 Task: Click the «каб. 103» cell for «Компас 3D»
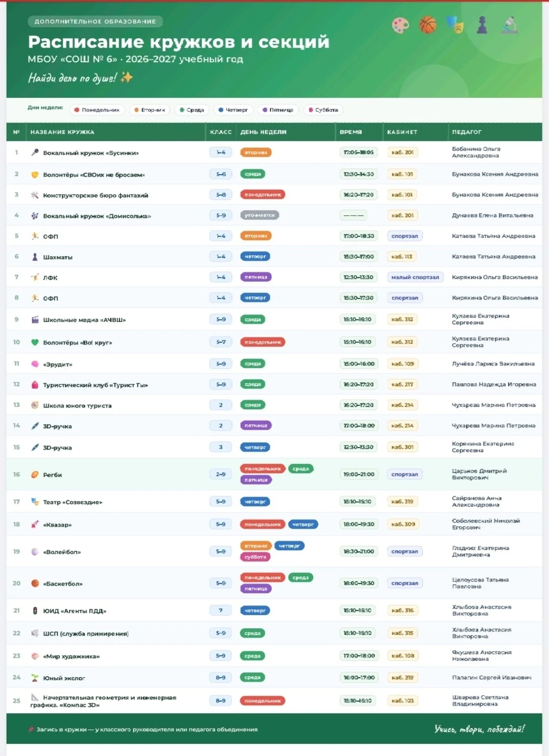402,701
